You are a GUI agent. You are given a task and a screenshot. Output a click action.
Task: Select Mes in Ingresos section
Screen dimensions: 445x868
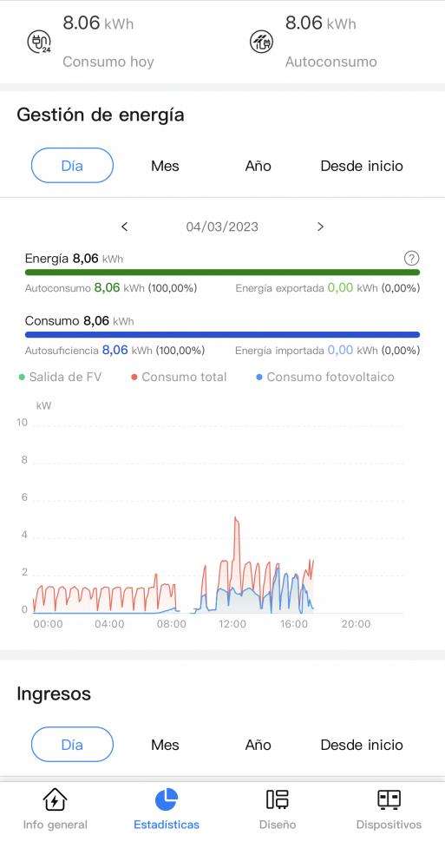point(165,745)
